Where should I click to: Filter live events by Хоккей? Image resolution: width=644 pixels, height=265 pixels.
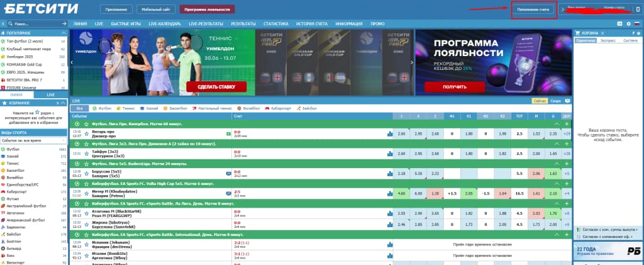[x=149, y=108]
